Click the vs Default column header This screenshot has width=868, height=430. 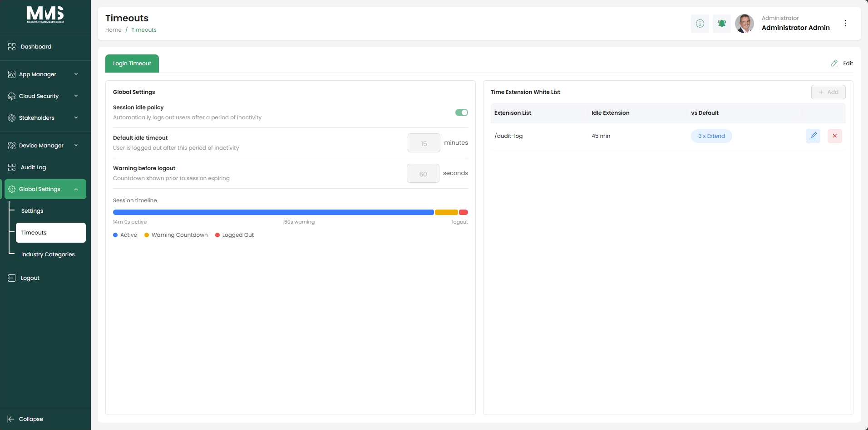705,113
